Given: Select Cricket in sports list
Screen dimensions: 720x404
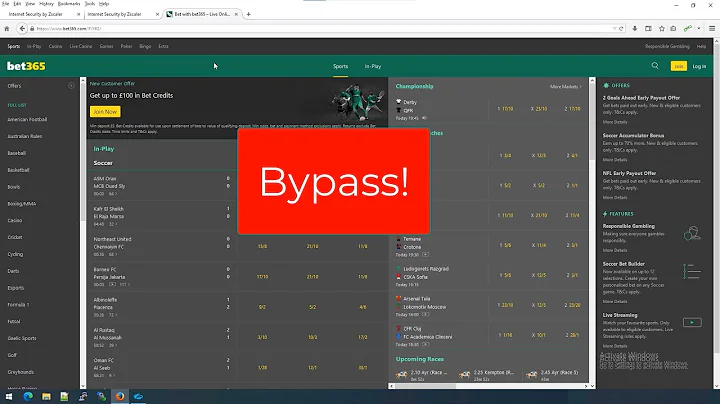Looking at the screenshot, I should [x=15, y=237].
